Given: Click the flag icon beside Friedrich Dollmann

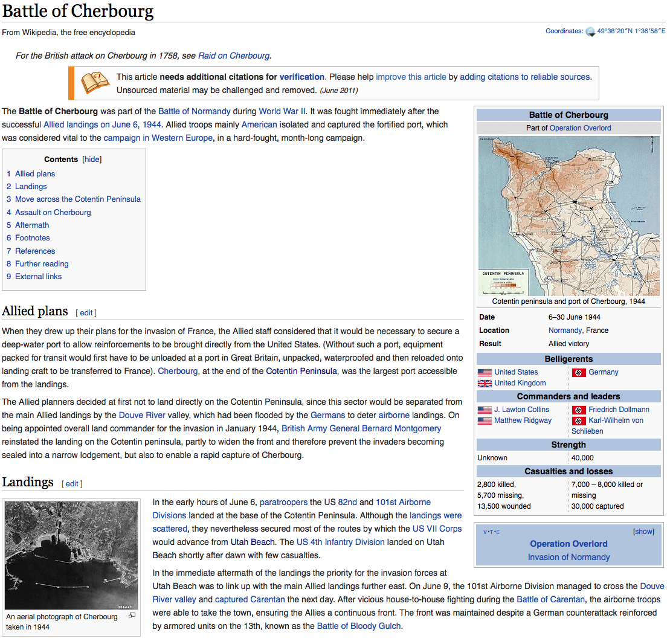Looking at the screenshot, I should coord(579,410).
